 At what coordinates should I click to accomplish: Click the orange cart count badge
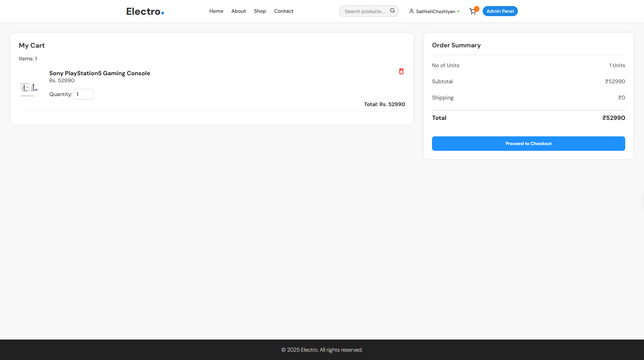477,9
